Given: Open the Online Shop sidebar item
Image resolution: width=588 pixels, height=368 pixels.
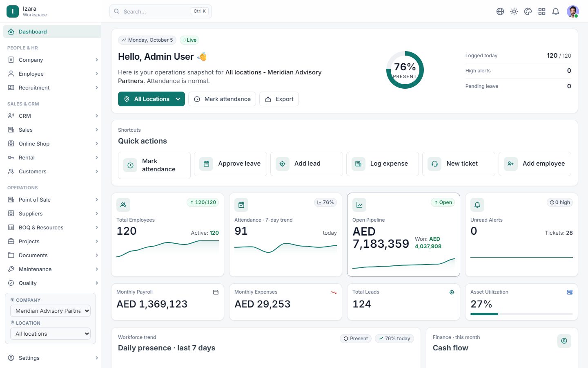Looking at the screenshot, I should coord(52,144).
